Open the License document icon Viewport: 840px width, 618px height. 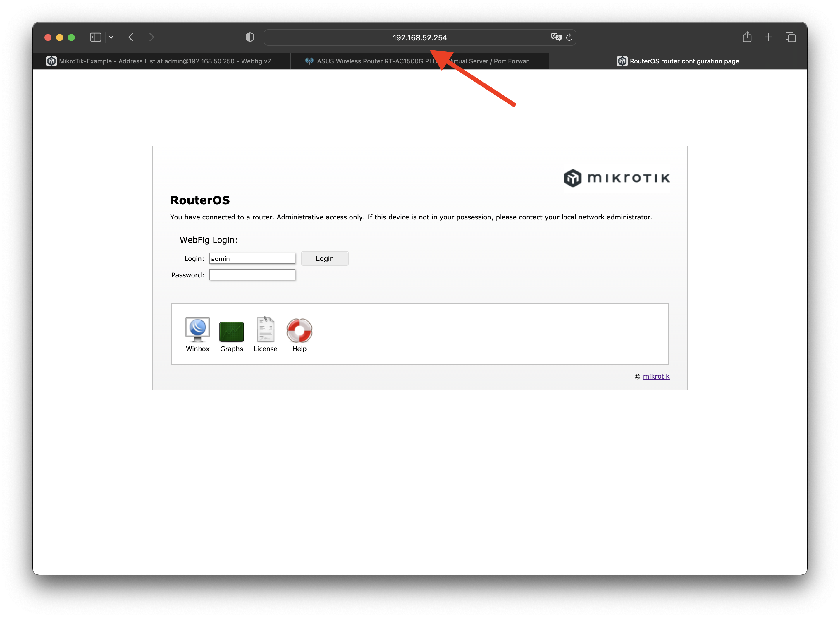[x=265, y=330]
